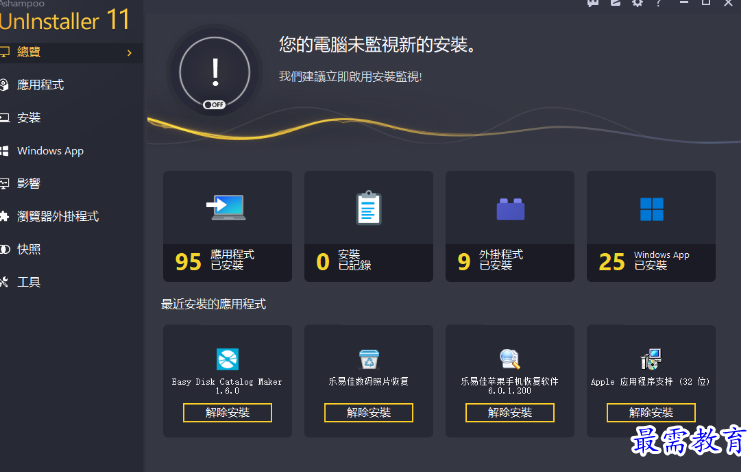Expand the 總覽 chevron arrow in sidebar
This screenshot has width=755, height=472.
click(x=129, y=53)
